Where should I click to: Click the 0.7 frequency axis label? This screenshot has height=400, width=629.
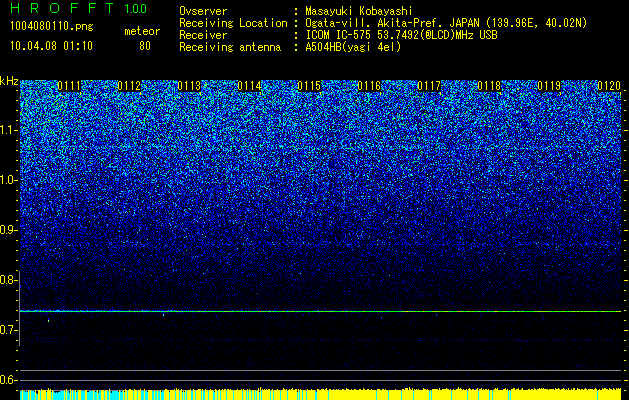tap(9, 330)
